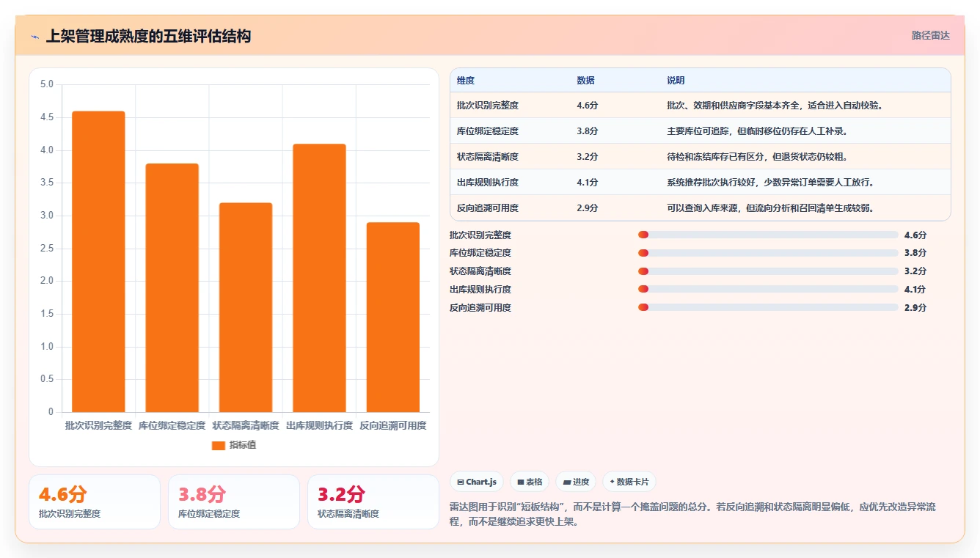Click the 2.9分 value beside the progress bar

(915, 308)
